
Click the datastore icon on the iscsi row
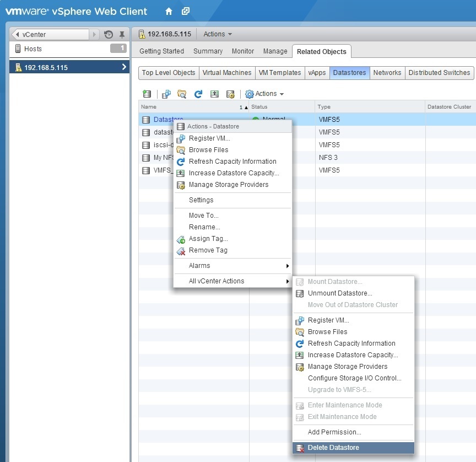click(146, 145)
